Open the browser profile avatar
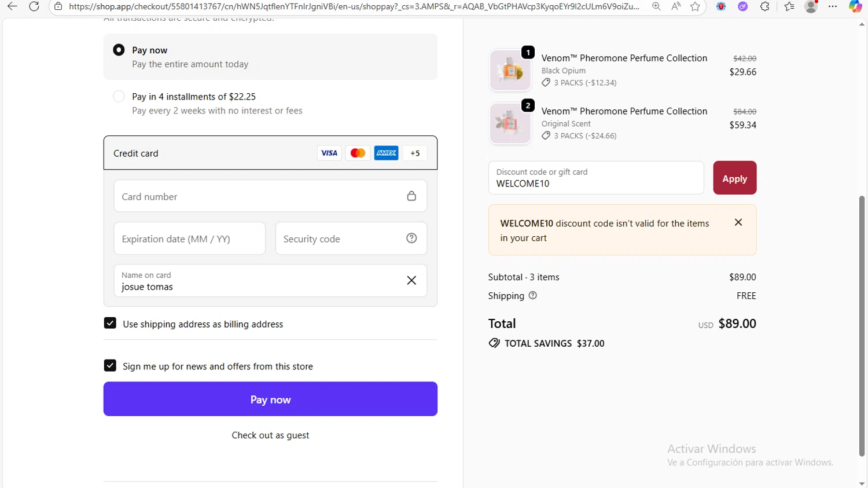Screen dimensions: 868x488 811,6
